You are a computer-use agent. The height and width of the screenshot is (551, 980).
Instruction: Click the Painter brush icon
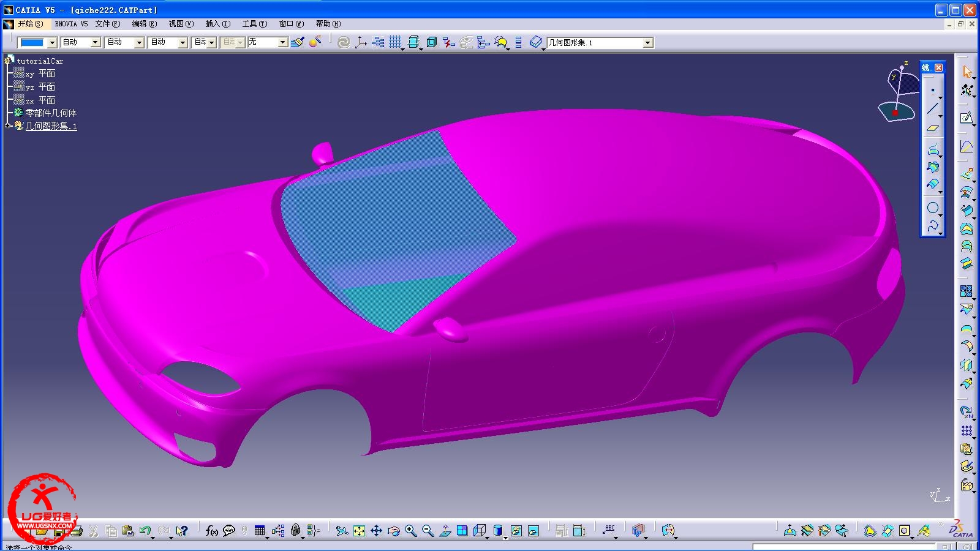(x=298, y=42)
